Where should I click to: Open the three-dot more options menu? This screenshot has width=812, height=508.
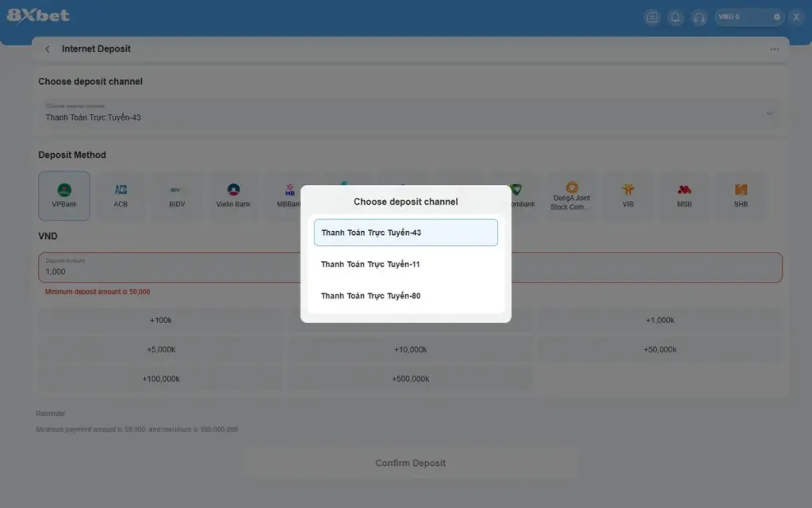click(x=774, y=49)
